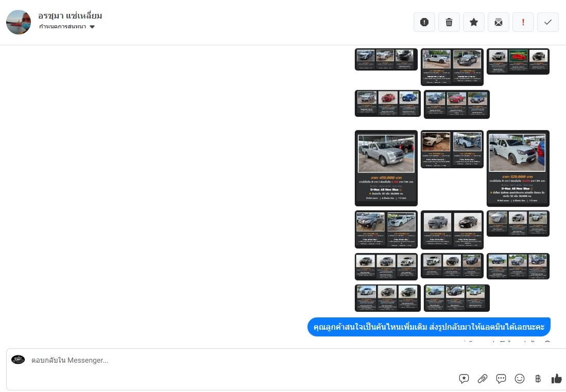Image resolution: width=566 pixels, height=392 pixels.
Task: Open bottom-left three-truck listing image
Action: pos(388,298)
